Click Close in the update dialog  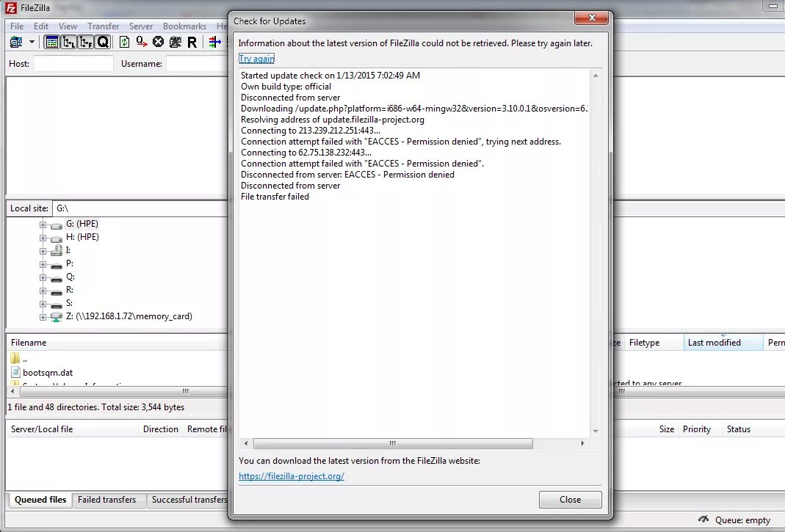pos(571,500)
